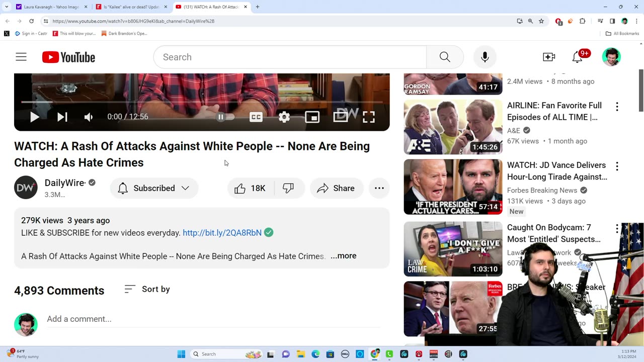The image size is (644, 362).
Task: Share the video
Action: point(336,188)
